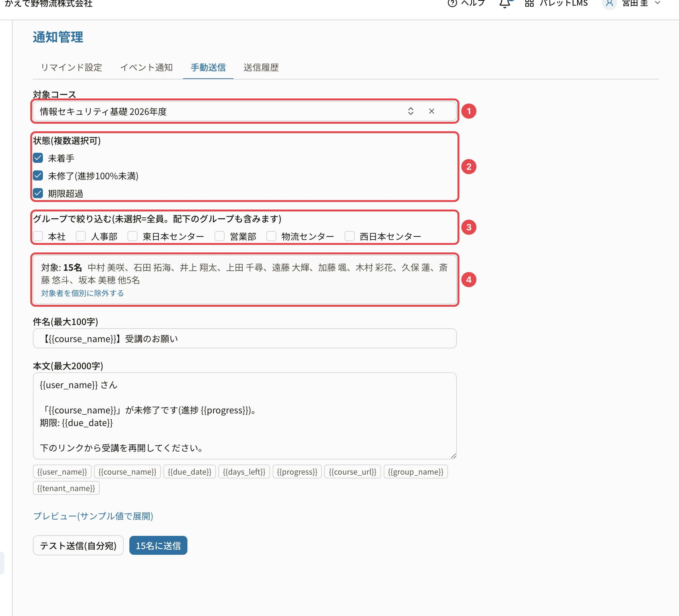Insert the {{user_name}} variable chip
Viewport: 679px width, 616px height.
click(x=62, y=471)
